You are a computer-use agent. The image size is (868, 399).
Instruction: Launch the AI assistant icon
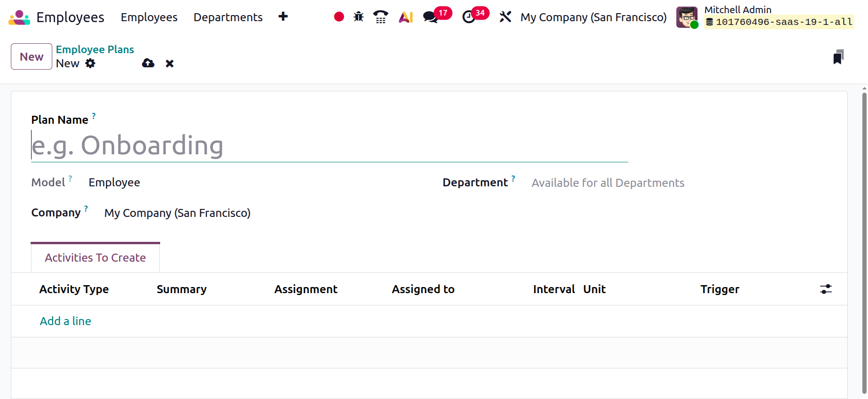406,17
